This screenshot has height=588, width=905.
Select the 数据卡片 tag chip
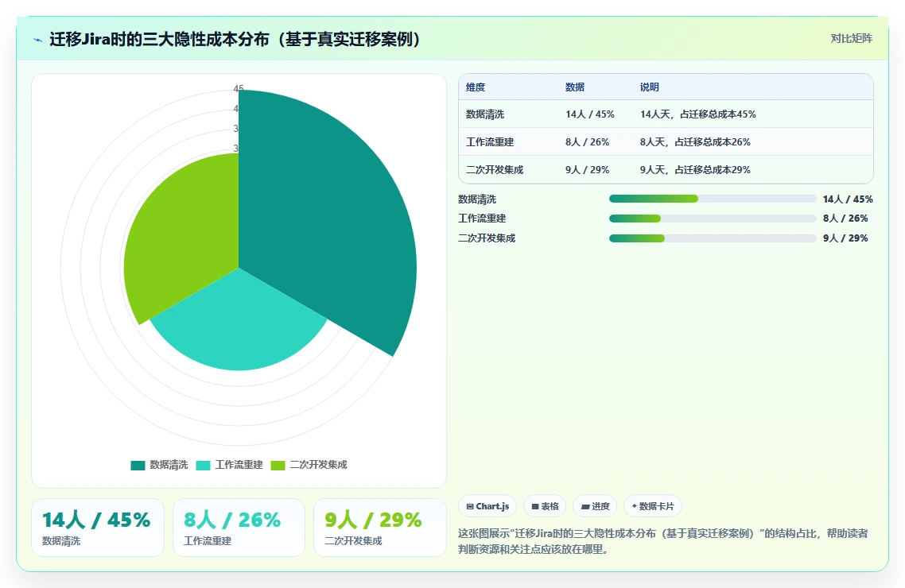653,506
